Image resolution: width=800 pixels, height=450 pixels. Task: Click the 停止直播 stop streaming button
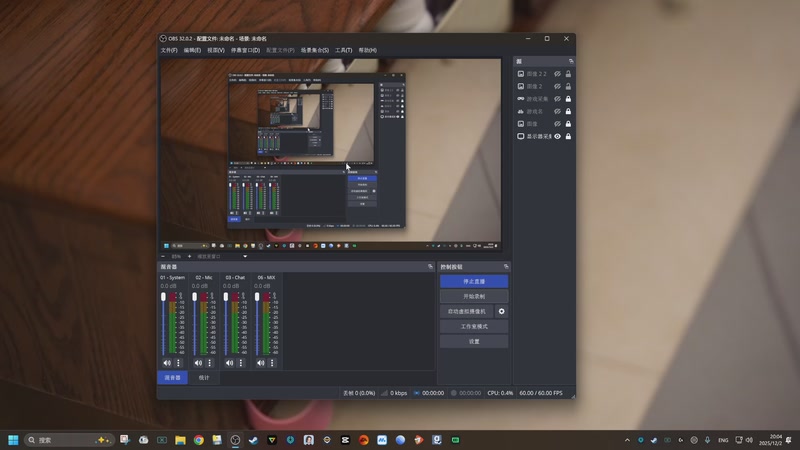point(474,281)
